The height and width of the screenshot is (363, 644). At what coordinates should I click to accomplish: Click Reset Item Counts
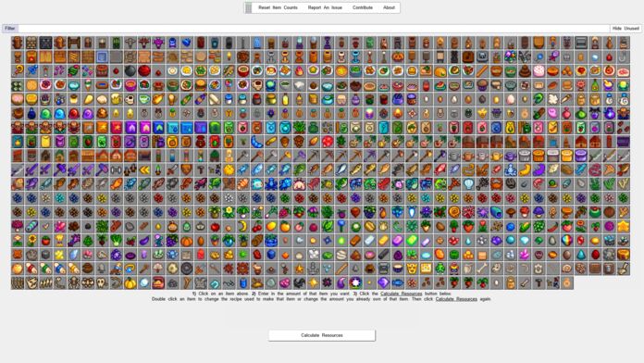coord(278,7)
